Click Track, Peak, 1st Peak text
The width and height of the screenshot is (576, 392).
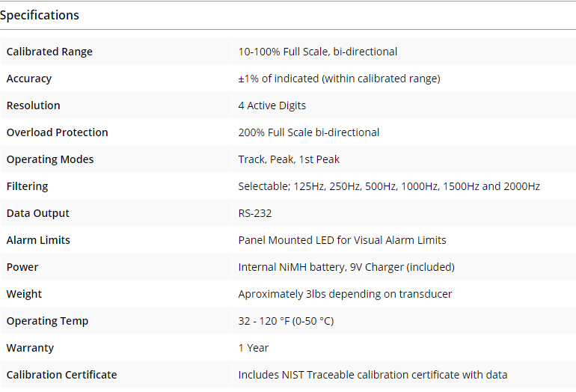pos(289,159)
